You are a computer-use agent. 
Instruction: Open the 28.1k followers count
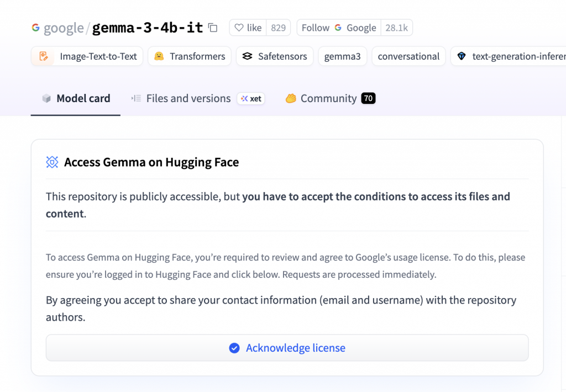coord(397,28)
